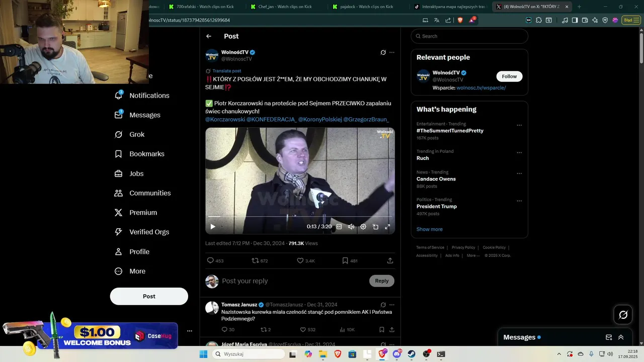Share the WolnośćTV post

tap(390, 260)
